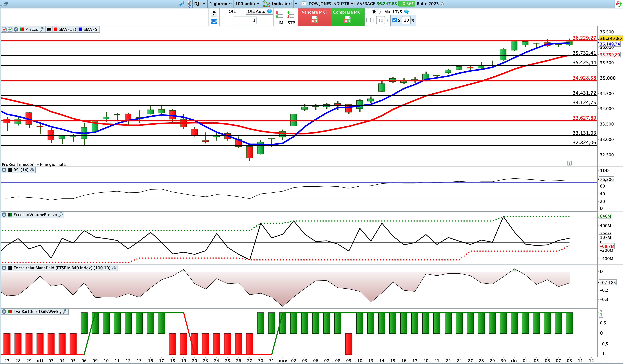
Task: Click the green up-arrow panel icon
Action: tap(10, 29)
